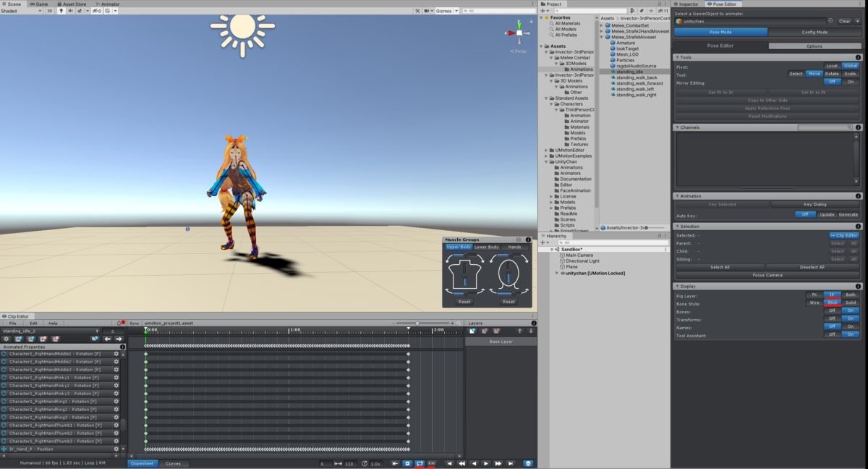
Task: Open gear for RightHandMiddle1 Rotation property
Action: tap(116, 354)
